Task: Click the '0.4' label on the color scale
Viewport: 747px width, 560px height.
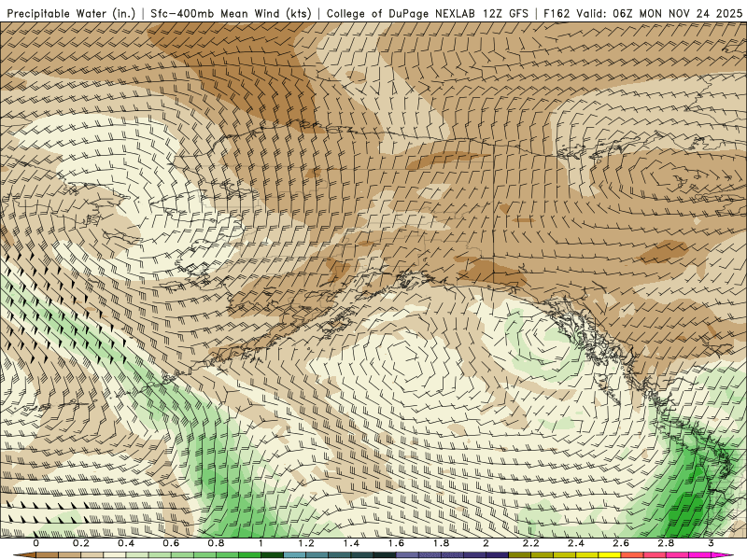Action: (x=126, y=543)
